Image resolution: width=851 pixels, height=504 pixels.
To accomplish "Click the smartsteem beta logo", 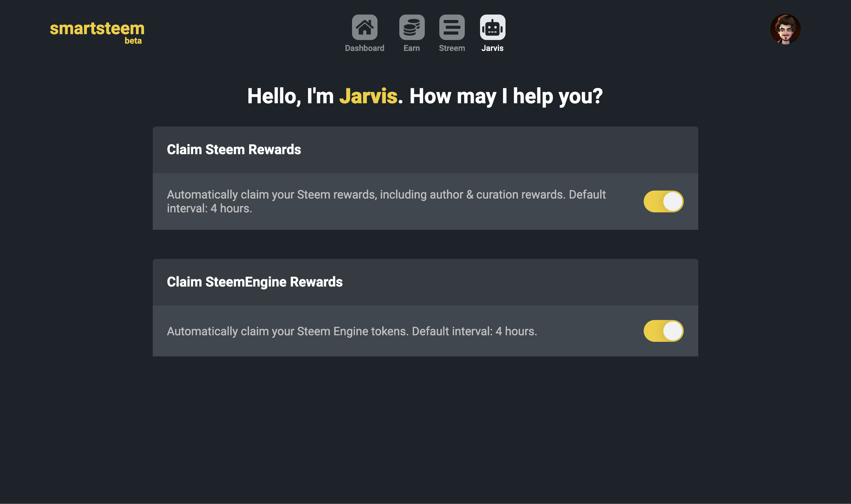I will point(97,32).
